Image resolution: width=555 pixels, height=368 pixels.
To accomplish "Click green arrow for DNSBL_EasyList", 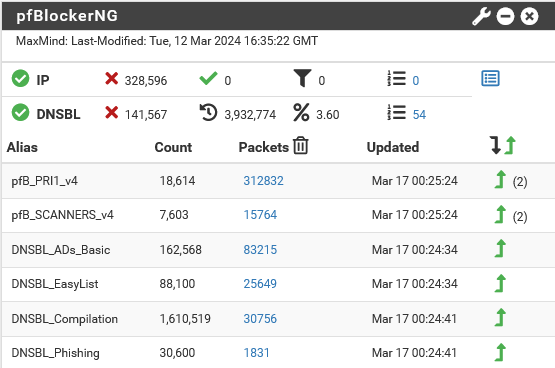I will tap(500, 283).
